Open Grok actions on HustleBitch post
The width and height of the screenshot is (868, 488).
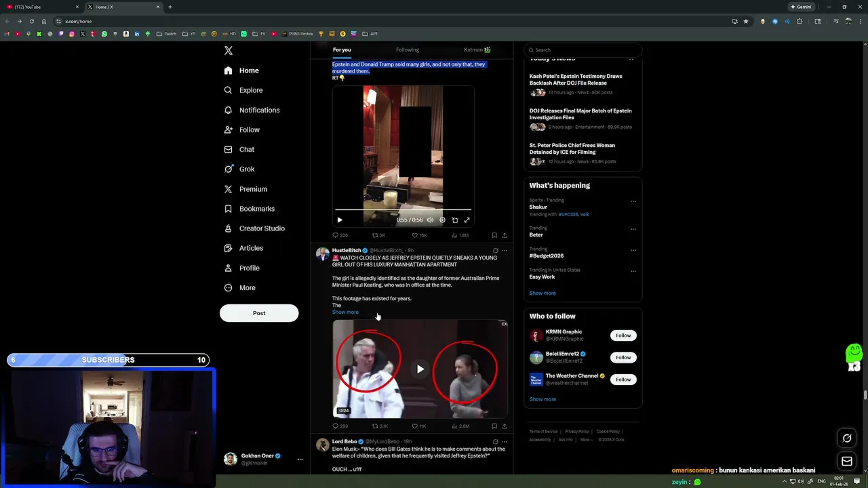[x=495, y=251]
